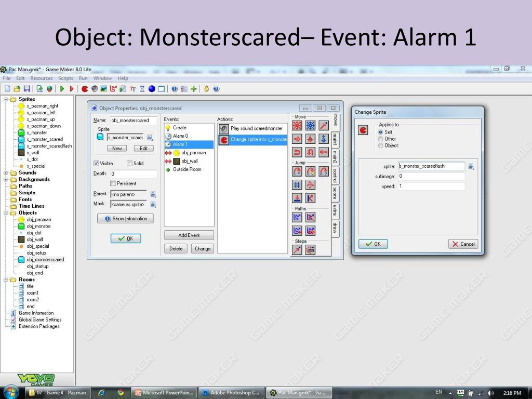Select the Step Towards action icon
This screenshot has width=532, height=399.
(297, 250)
